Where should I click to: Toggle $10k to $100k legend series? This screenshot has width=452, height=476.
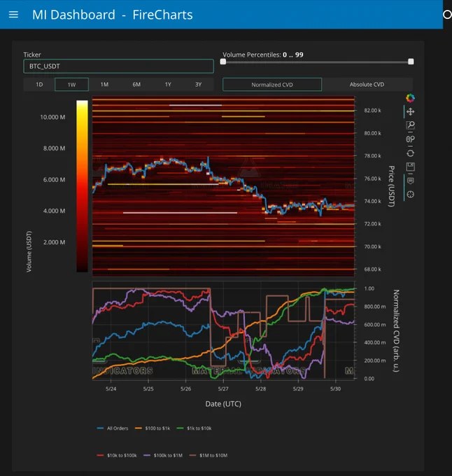tap(117, 456)
